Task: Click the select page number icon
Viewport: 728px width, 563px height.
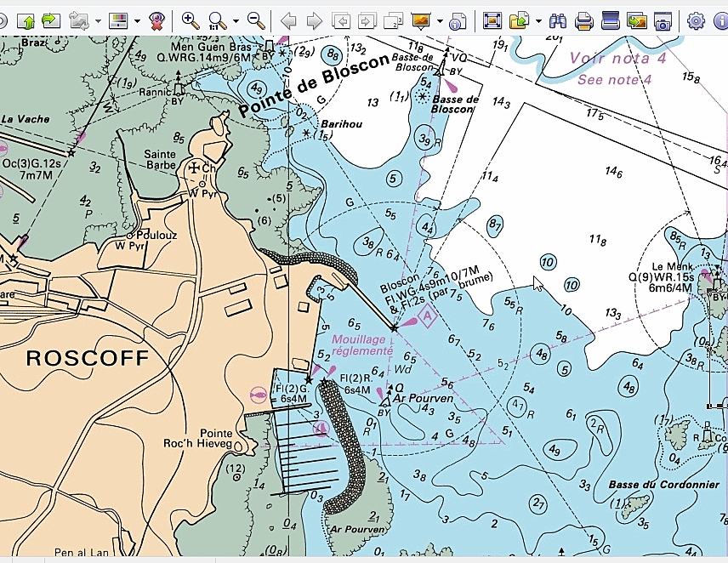Action: [x=393, y=21]
